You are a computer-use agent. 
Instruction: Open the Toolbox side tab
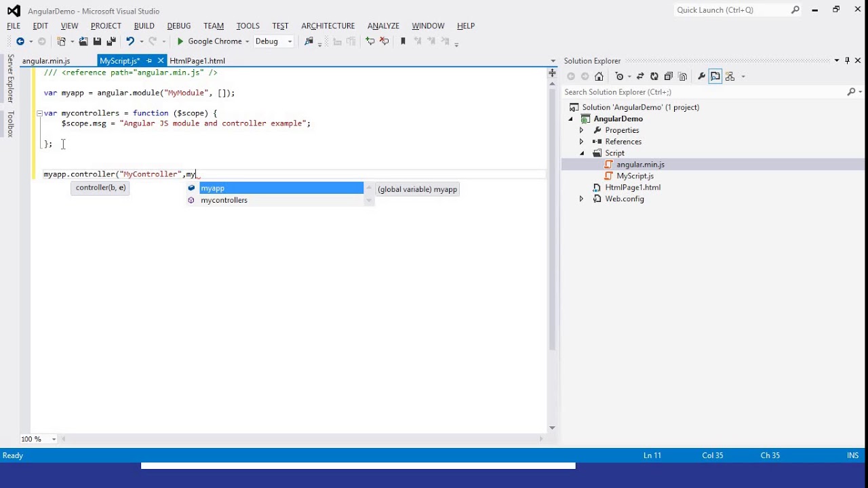[10, 124]
